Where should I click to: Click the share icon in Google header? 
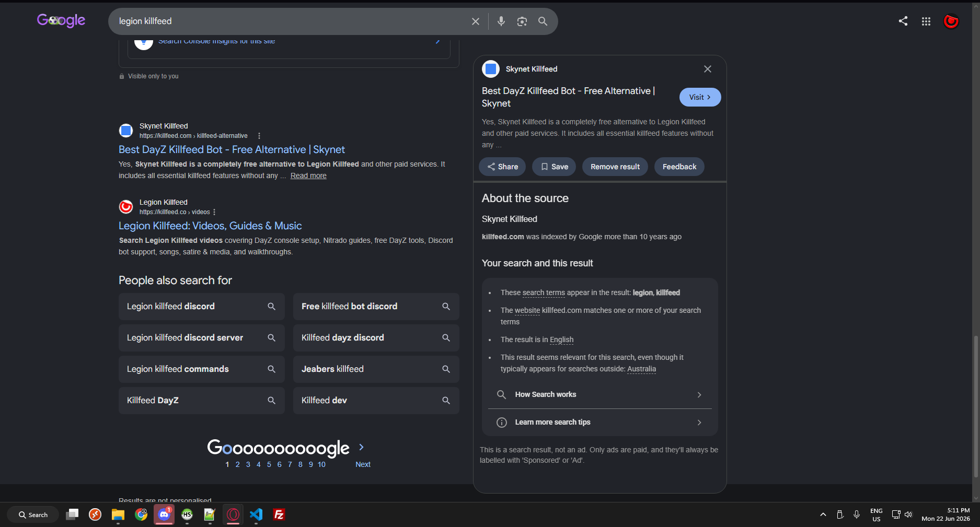[x=903, y=21]
